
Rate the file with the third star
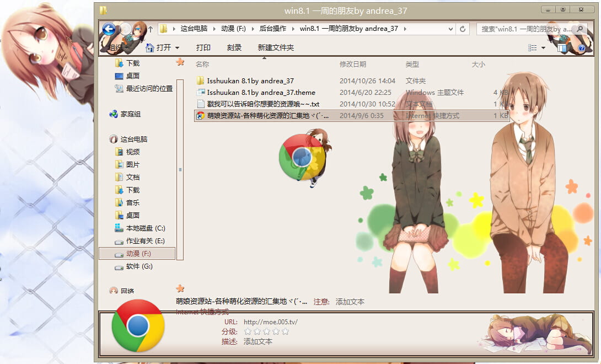[267, 331]
